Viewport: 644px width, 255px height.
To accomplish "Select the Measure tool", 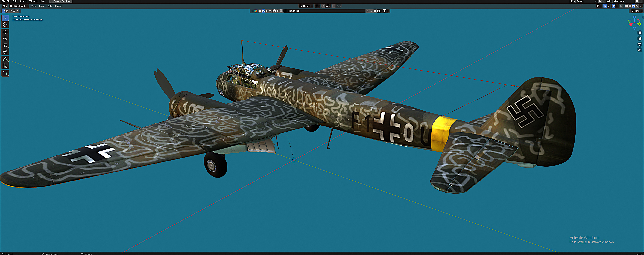I will (x=5, y=66).
